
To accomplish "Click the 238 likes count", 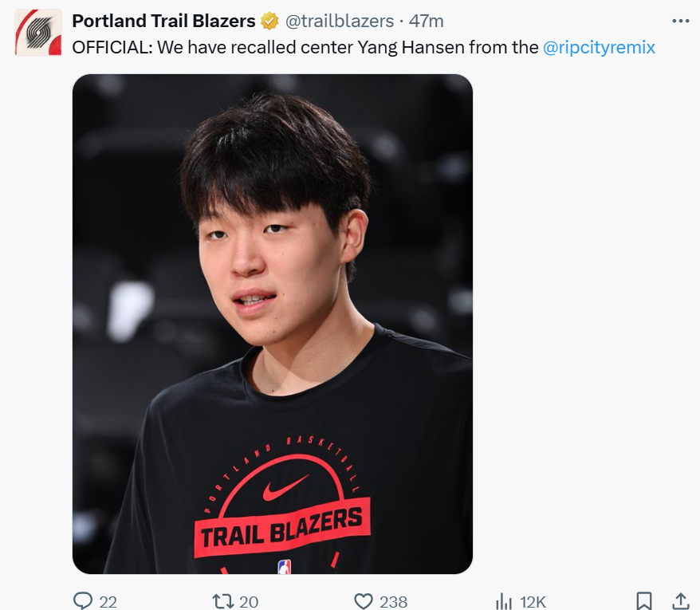I will [393, 601].
